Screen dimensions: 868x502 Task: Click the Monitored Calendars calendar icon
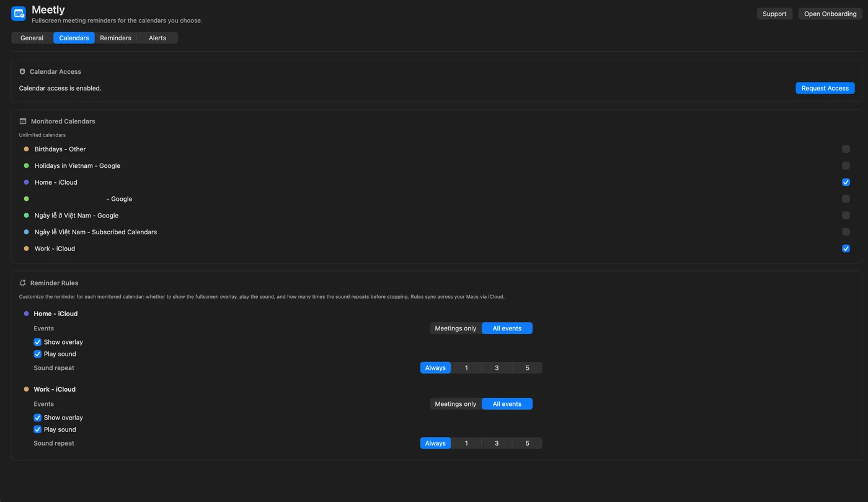click(x=23, y=121)
